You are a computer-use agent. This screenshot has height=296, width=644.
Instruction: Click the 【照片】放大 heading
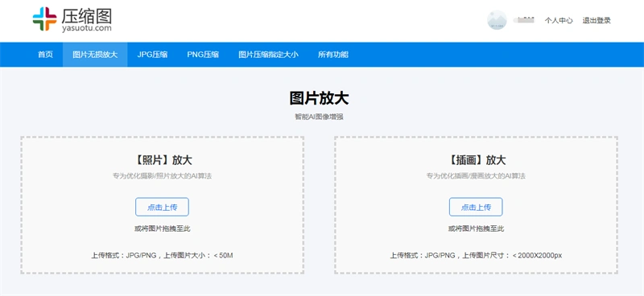pyautogui.click(x=163, y=160)
